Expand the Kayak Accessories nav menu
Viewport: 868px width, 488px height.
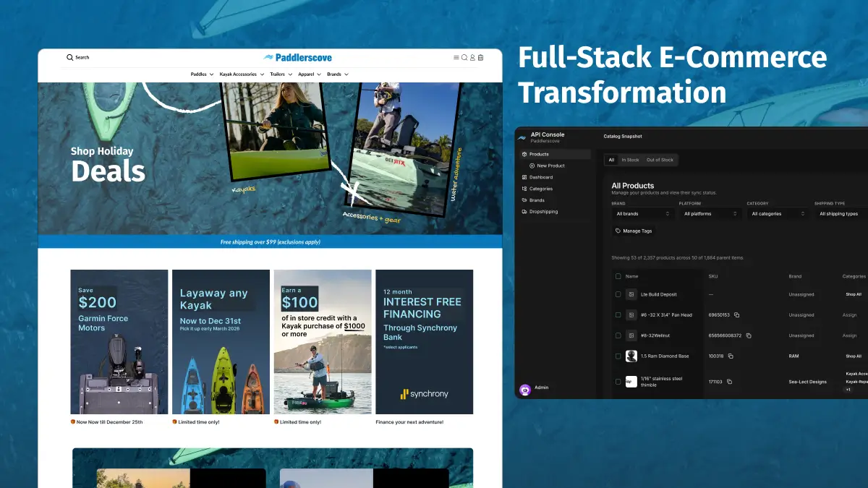coord(241,74)
